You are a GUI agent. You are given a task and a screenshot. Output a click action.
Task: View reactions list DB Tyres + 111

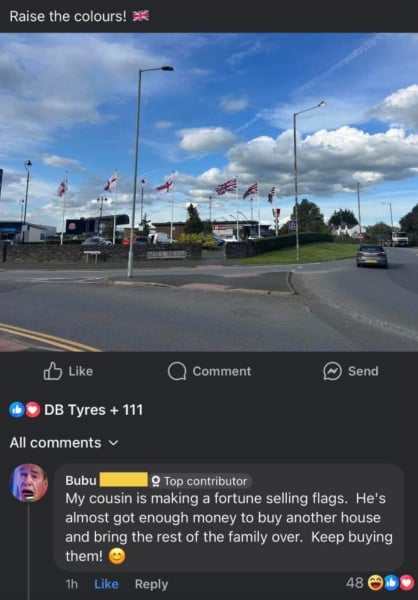coord(93,410)
